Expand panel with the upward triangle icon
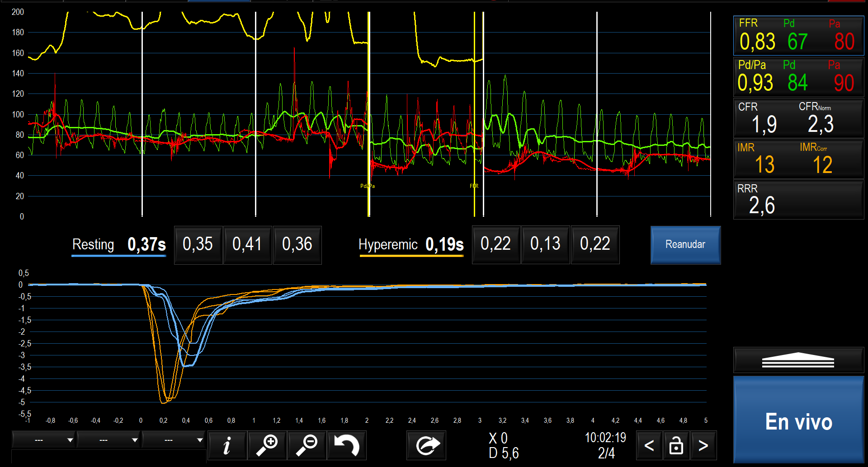Image resolution: width=868 pixels, height=467 pixels. click(798, 360)
